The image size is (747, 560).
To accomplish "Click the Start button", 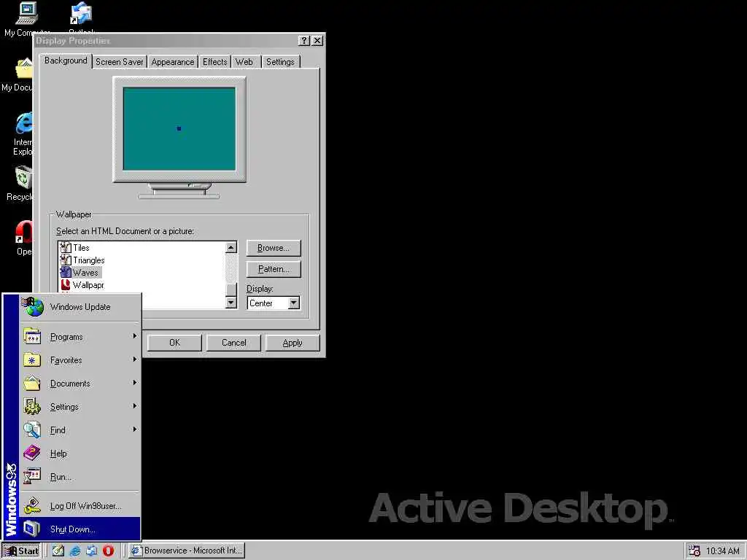I will (21, 551).
